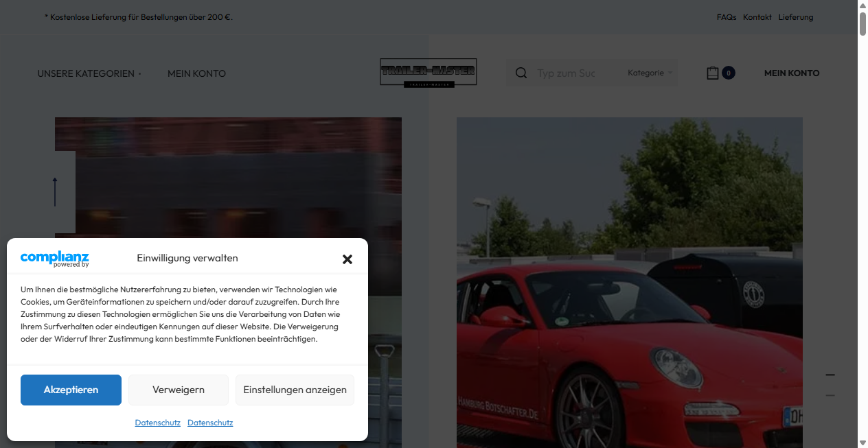The image size is (868, 448).
Task: Click the Einwilligung verwalten heading
Action: (187, 259)
